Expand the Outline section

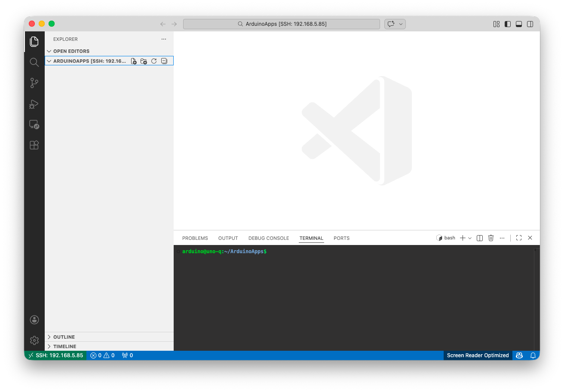109,337
